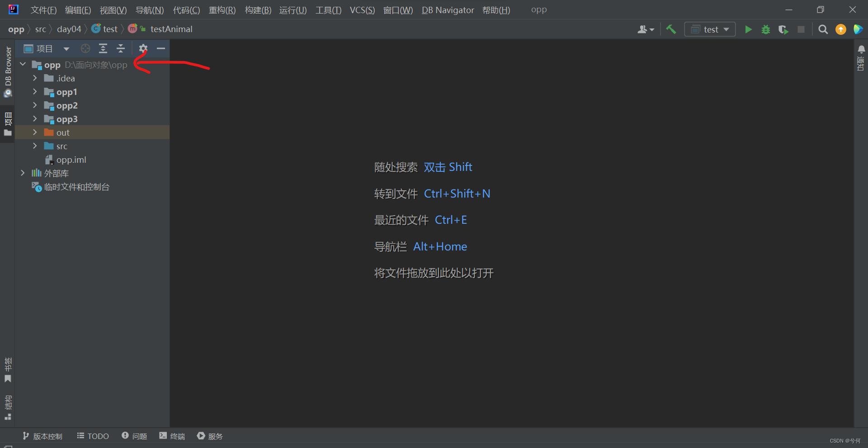Screen dimensions: 868x448
Task: Run with coverage shield icon
Action: point(783,29)
